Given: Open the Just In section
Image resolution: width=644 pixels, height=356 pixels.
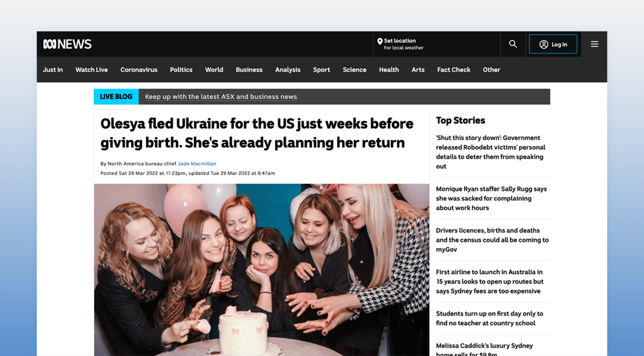Looking at the screenshot, I should [x=53, y=70].
